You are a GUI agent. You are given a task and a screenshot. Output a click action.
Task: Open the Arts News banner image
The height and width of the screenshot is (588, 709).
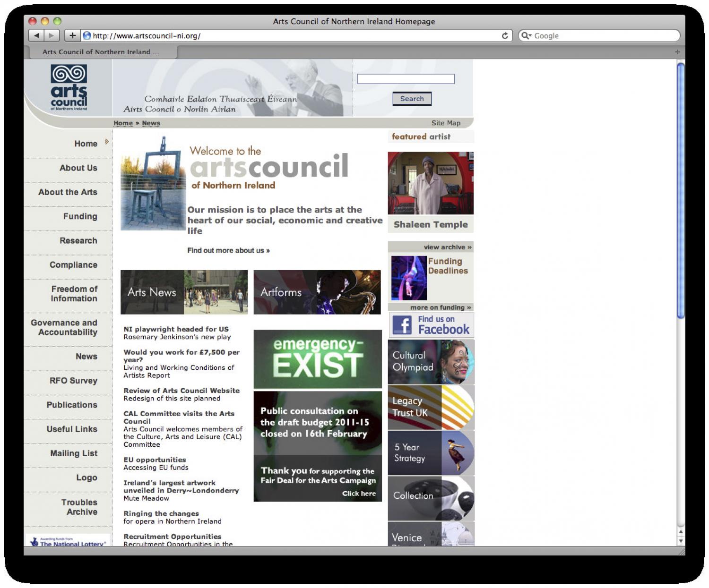(x=184, y=292)
